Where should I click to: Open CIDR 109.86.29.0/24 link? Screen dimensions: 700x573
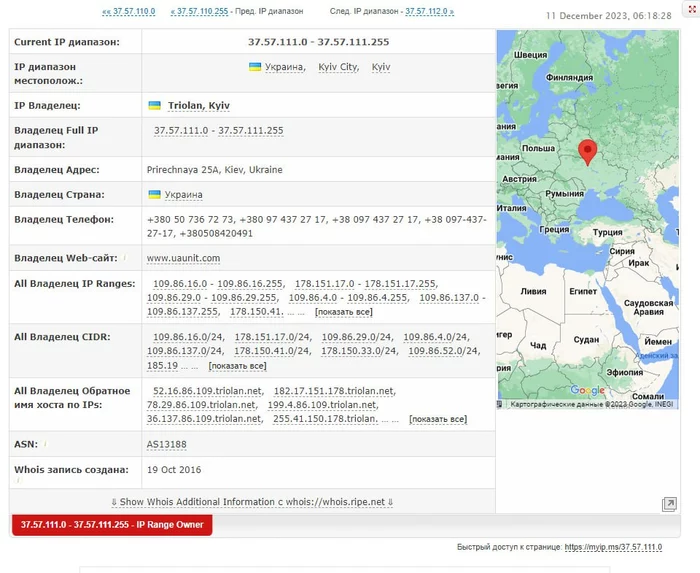(356, 337)
